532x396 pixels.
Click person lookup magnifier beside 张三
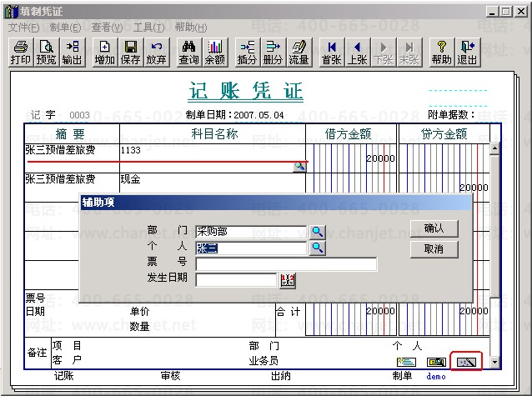click(x=317, y=248)
